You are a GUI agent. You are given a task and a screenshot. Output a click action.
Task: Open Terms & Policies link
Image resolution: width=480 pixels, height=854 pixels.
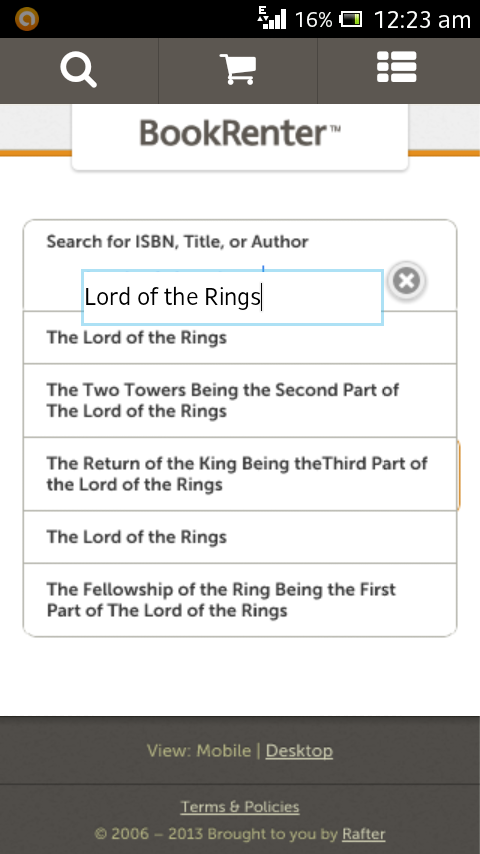click(240, 807)
